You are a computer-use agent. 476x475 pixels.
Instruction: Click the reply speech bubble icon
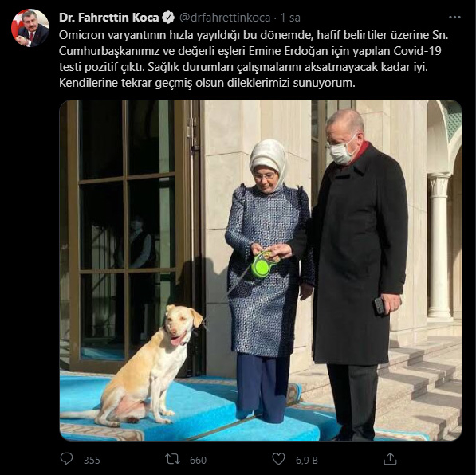click(x=66, y=459)
